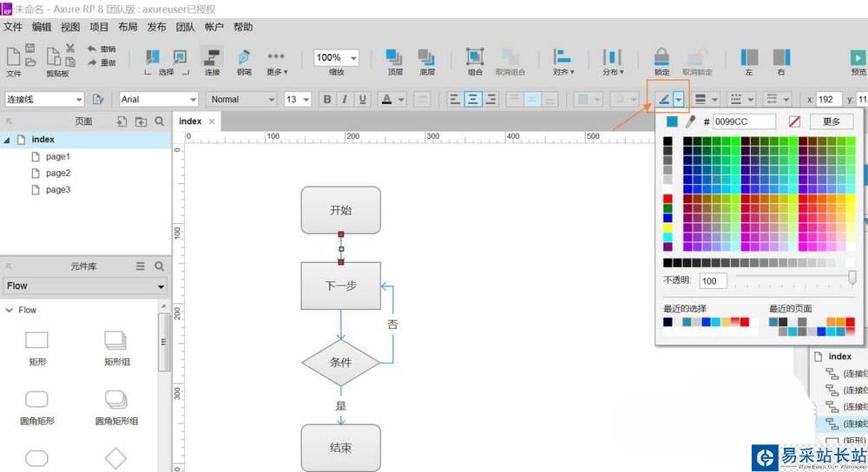Toggle underline text formatting
Image resolution: width=868 pixels, height=472 pixels.
[362, 99]
